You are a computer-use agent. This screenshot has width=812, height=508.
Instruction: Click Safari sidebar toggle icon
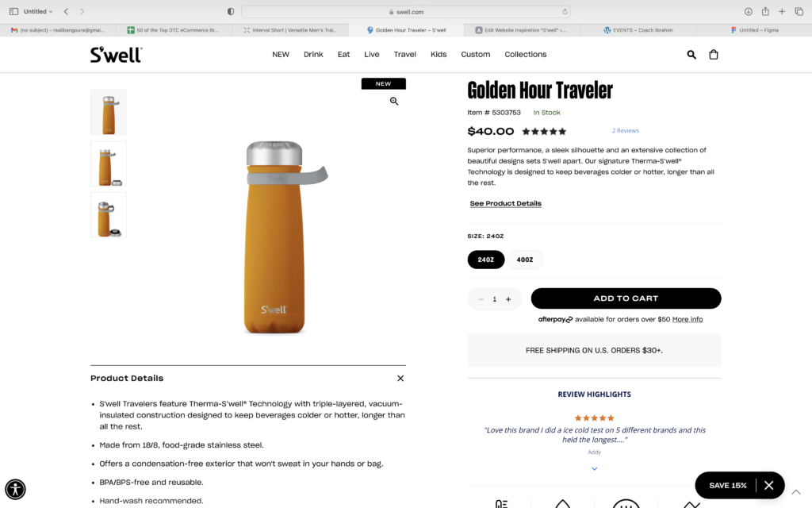[14, 11]
